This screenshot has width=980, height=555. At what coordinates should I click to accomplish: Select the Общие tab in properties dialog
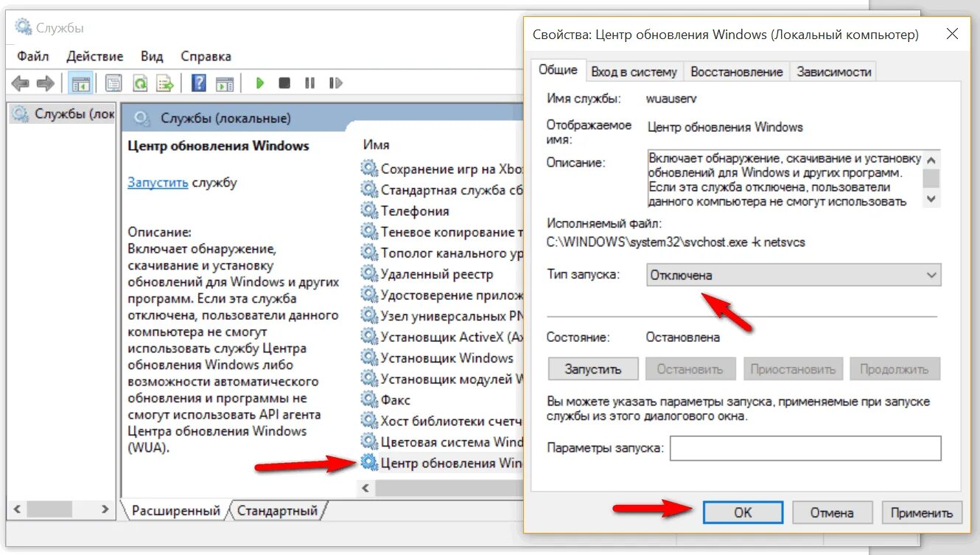click(x=558, y=70)
